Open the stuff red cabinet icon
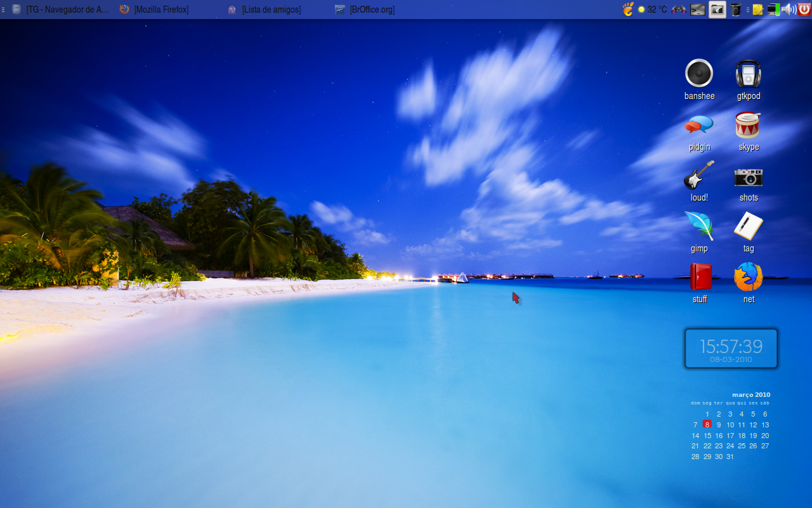The width and height of the screenshot is (812, 508). [700, 277]
